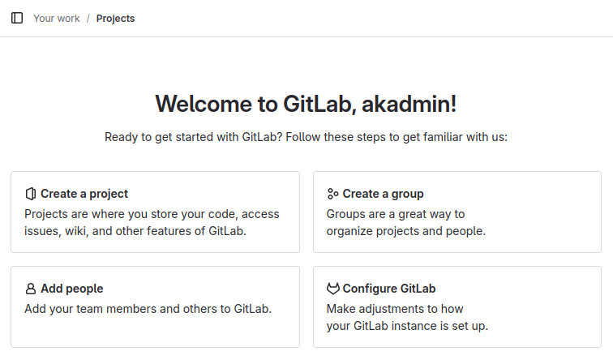
Task: Click the Welcome to GitLab heading
Action: 306,104
